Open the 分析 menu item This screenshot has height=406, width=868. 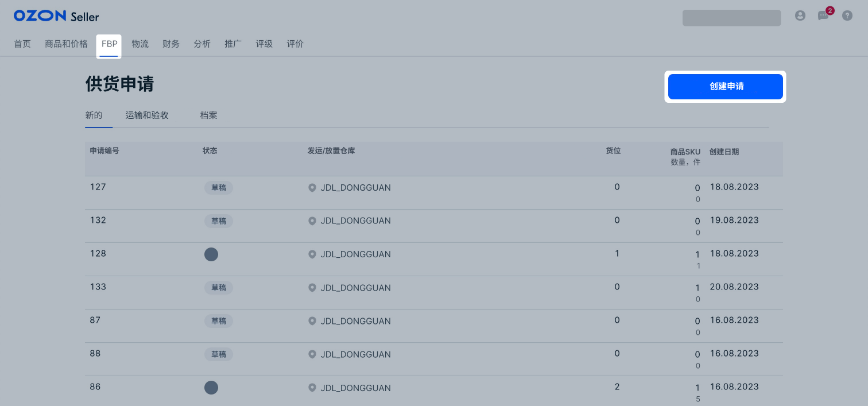pos(202,44)
